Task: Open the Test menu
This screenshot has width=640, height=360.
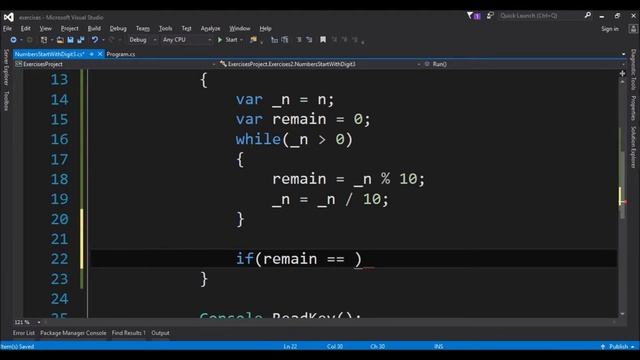Action: pos(187,29)
